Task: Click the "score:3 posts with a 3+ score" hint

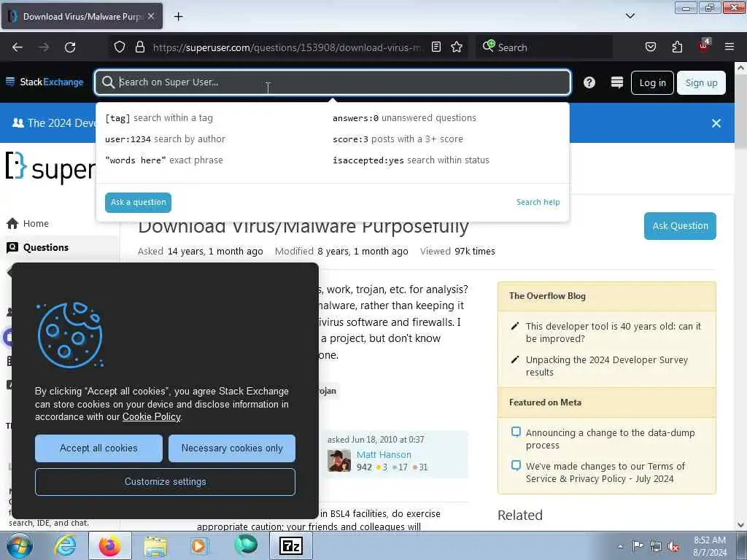Action: point(398,139)
